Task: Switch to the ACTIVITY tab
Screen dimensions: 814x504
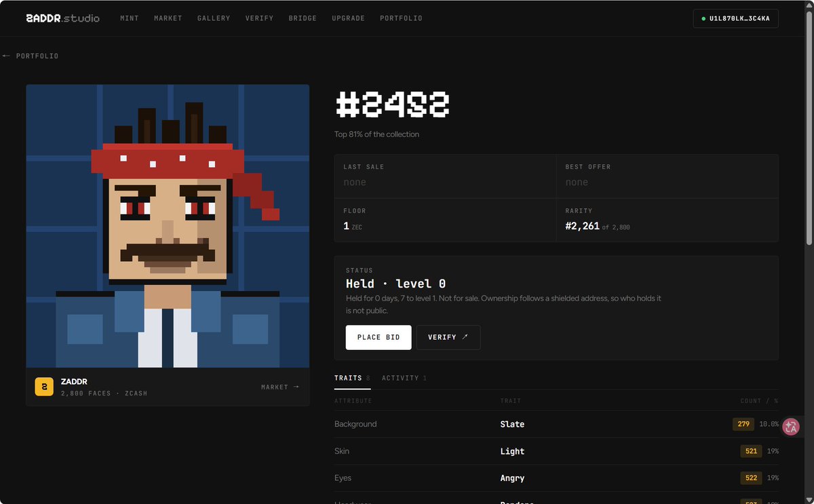Action: (404, 378)
